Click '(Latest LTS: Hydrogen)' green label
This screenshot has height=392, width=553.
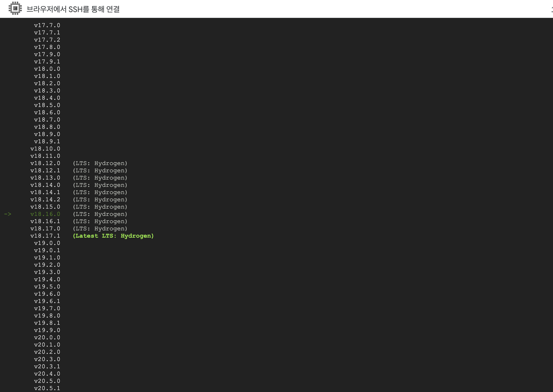click(113, 236)
